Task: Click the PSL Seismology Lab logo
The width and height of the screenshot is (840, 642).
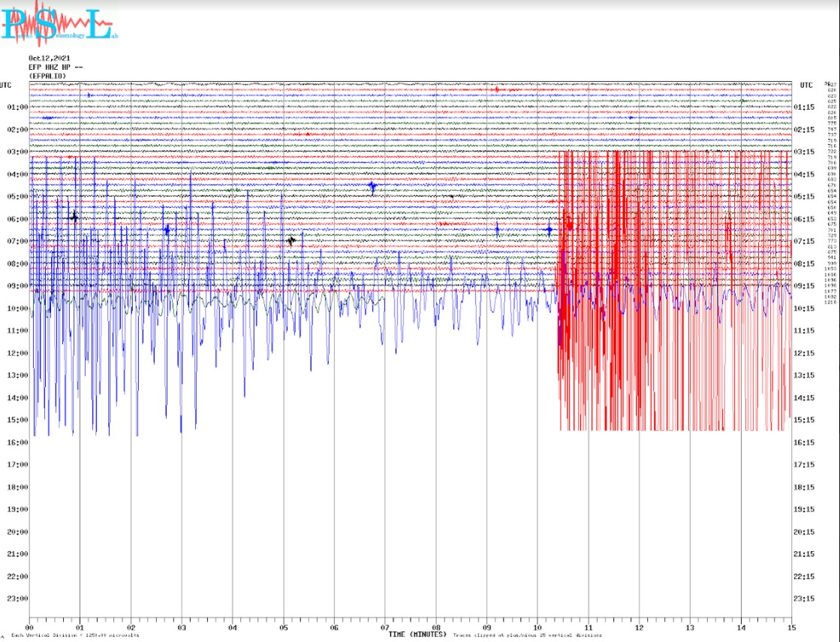Action: (59, 21)
